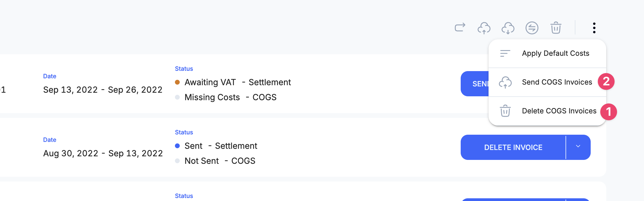Click the cloud upload icon in toolbar
The width and height of the screenshot is (644, 201).
(x=484, y=28)
